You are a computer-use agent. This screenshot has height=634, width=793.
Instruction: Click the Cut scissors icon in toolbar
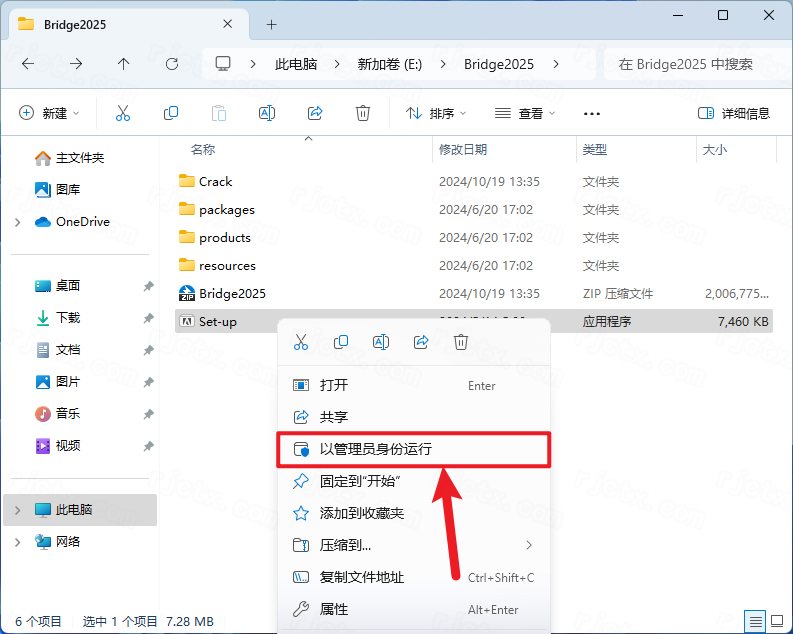pyautogui.click(x=123, y=114)
